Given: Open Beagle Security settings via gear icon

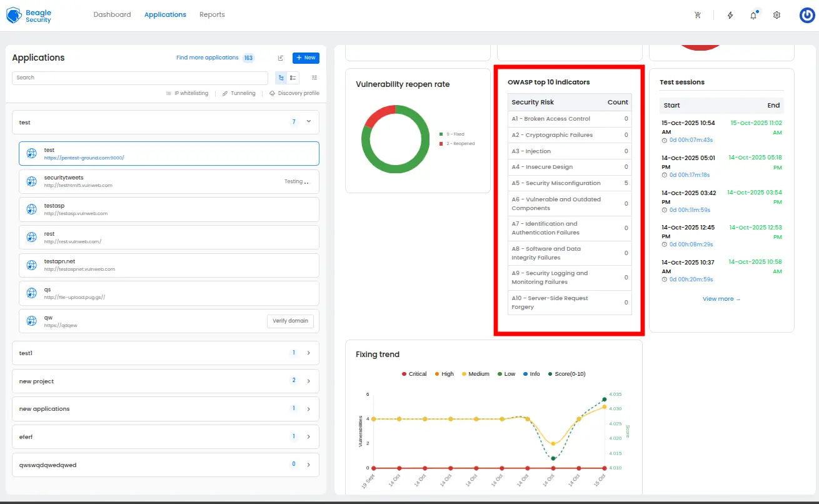Looking at the screenshot, I should (x=776, y=15).
